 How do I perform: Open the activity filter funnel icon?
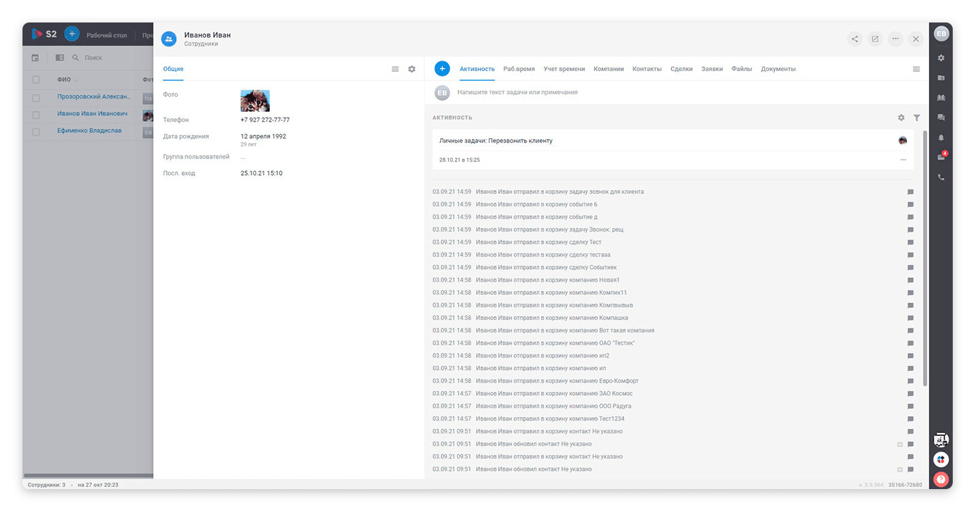click(917, 118)
